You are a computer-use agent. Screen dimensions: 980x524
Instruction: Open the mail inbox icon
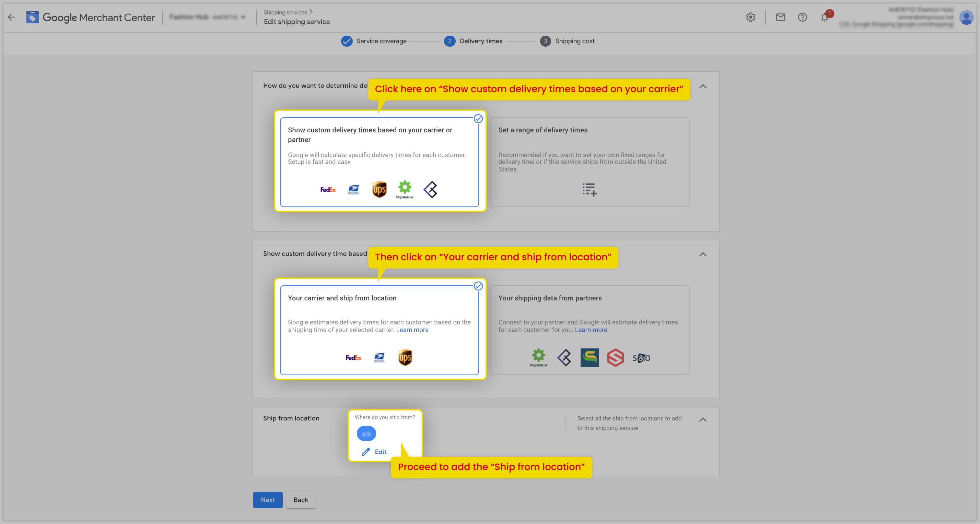pyautogui.click(x=780, y=17)
